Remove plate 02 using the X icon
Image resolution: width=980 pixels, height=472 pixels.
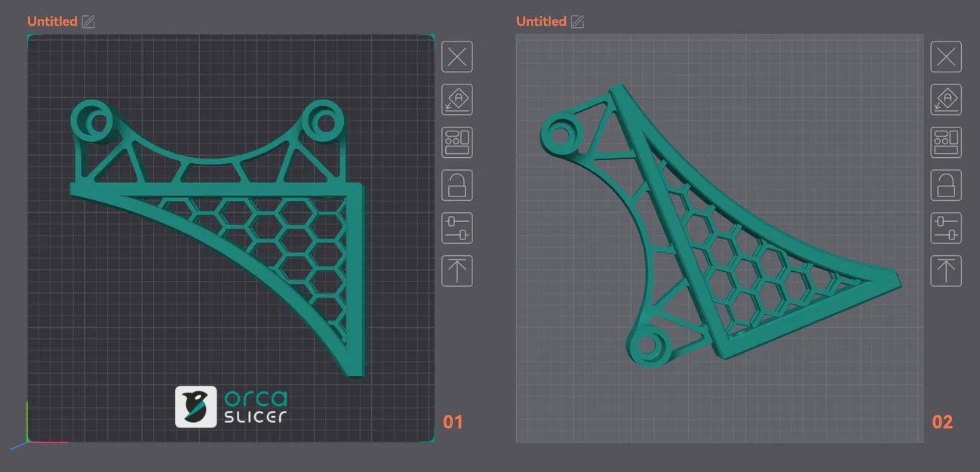pyautogui.click(x=946, y=57)
